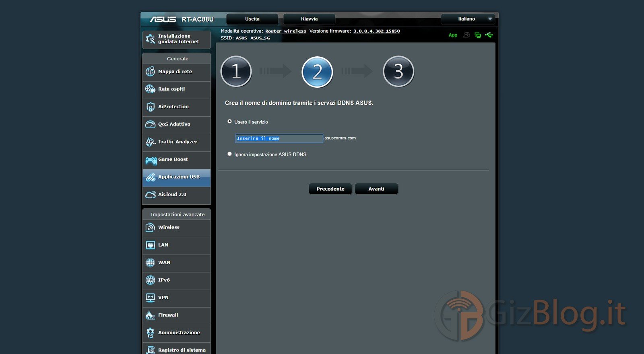This screenshot has height=354, width=644.
Task: Open QoS Adattivo menu item
Action: tap(176, 124)
